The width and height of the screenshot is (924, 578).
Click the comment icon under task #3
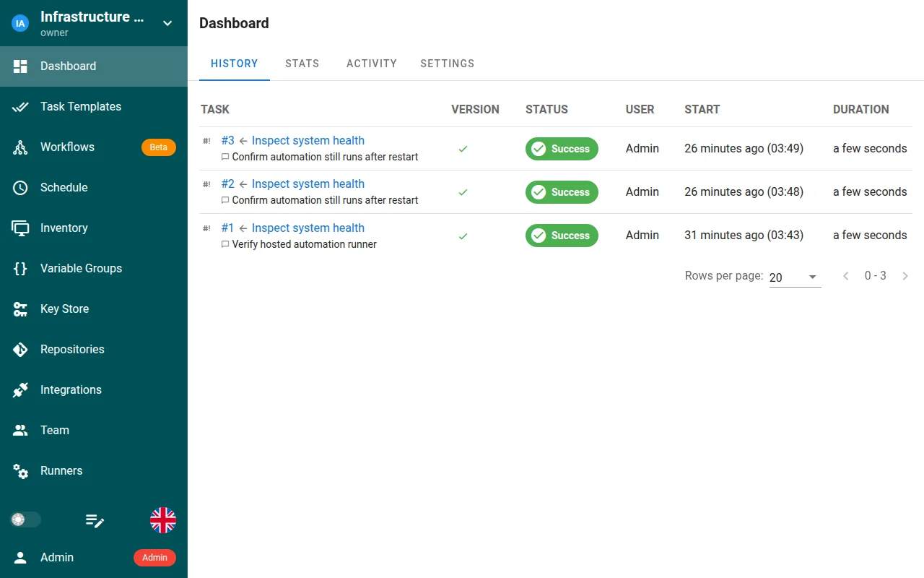point(225,157)
